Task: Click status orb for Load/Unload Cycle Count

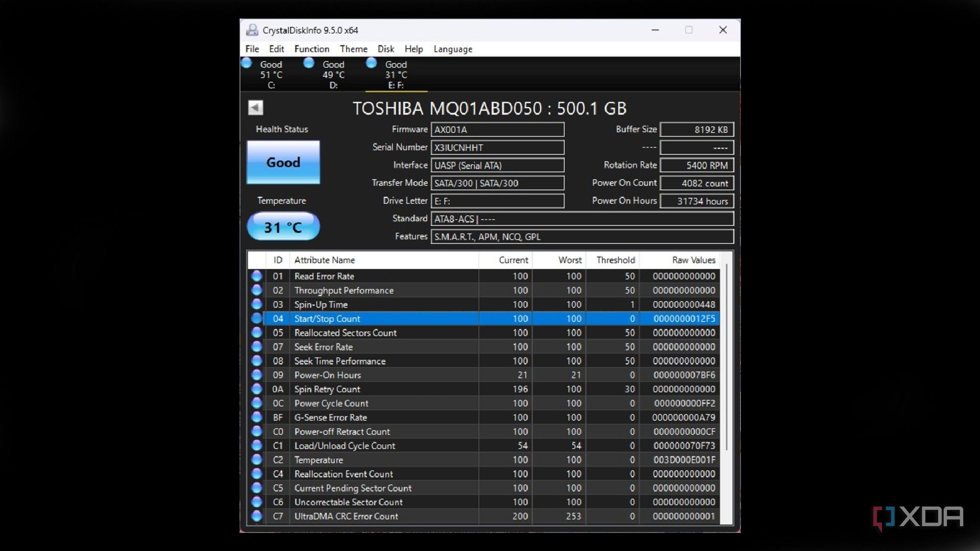Action: pyautogui.click(x=256, y=445)
